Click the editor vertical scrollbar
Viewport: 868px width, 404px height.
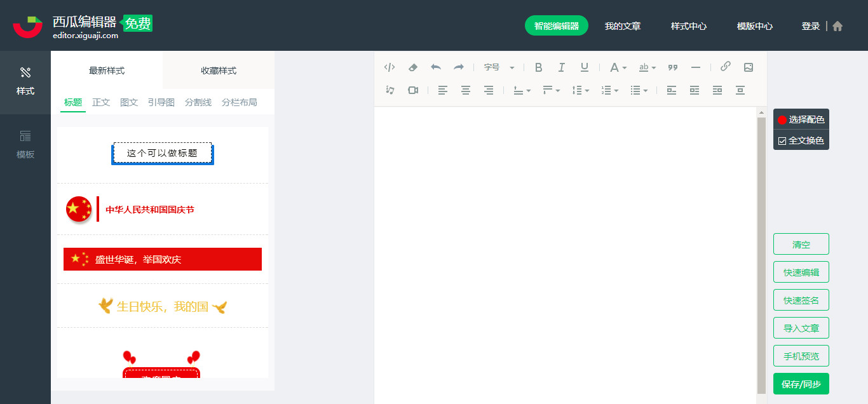(761, 254)
